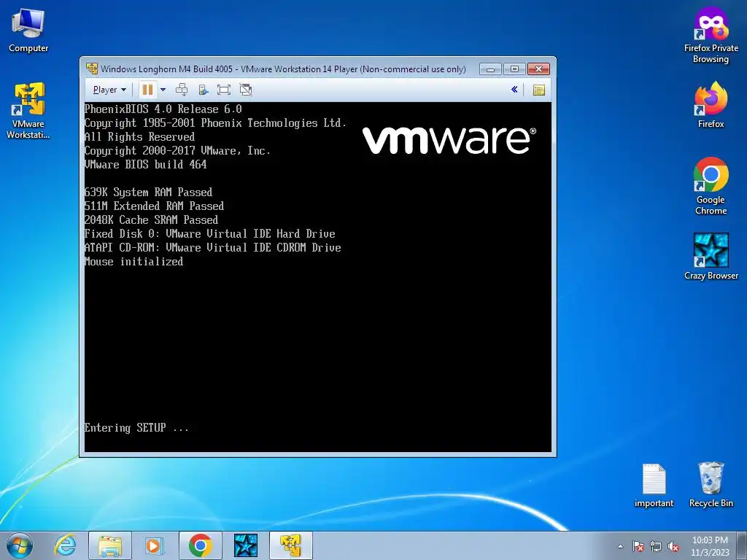Click the VMware Player window title text
Viewport: 747px width, 560px height.
point(283,69)
